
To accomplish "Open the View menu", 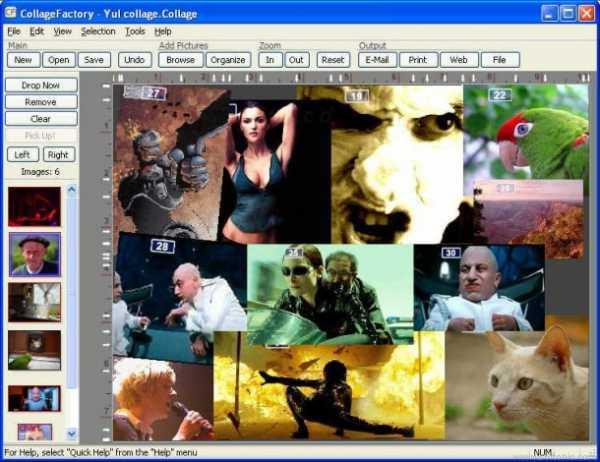I will point(62,31).
